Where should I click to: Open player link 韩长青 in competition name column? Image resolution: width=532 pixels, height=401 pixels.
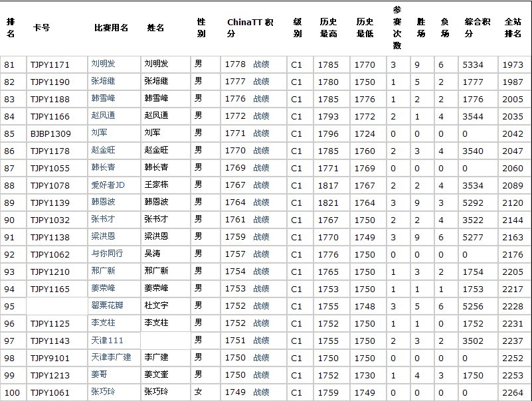click(103, 167)
